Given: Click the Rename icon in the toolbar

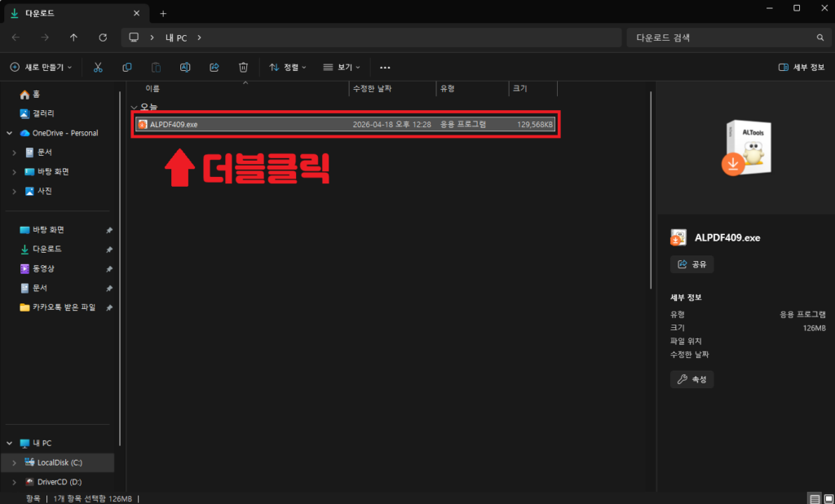Looking at the screenshot, I should click(x=185, y=67).
